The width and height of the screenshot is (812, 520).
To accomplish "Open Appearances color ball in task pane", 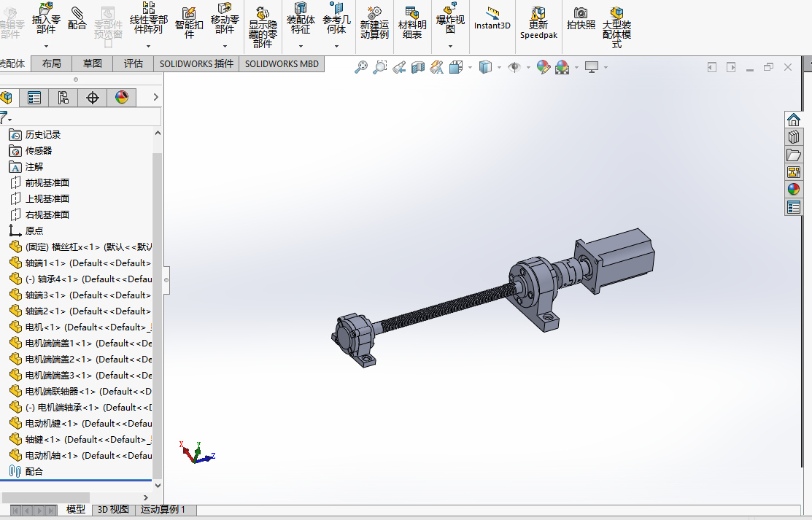I will tap(793, 190).
